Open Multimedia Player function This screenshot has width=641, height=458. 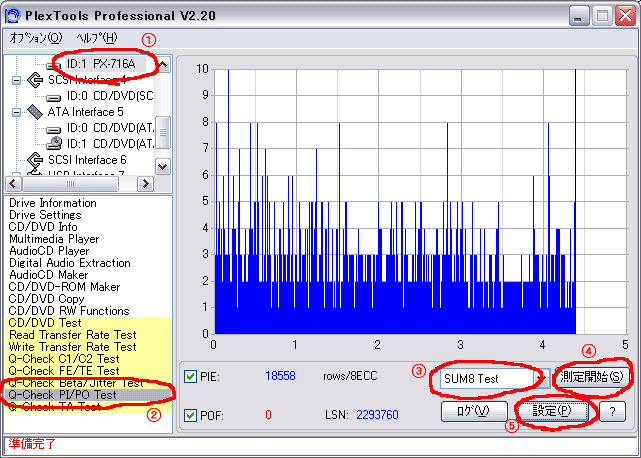(54, 239)
